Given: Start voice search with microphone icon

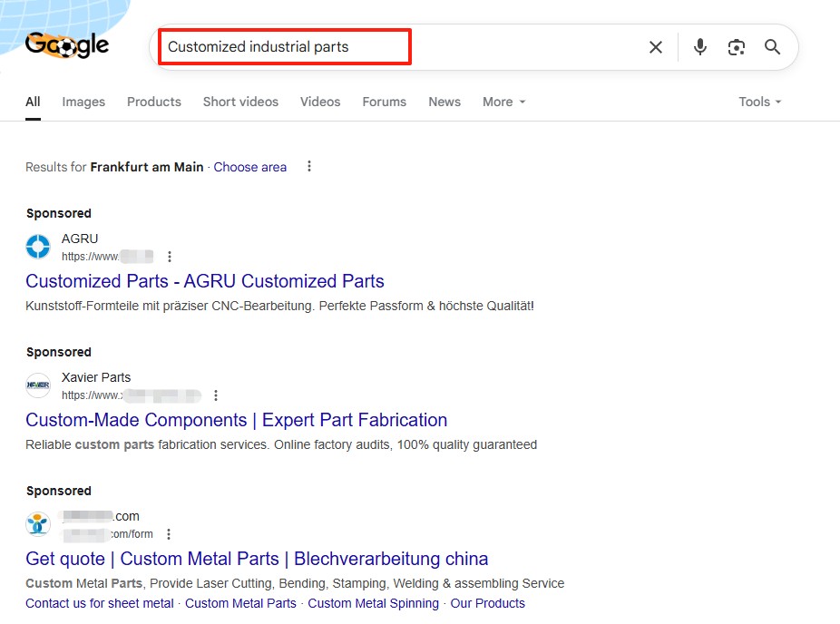Looking at the screenshot, I should coord(699,47).
